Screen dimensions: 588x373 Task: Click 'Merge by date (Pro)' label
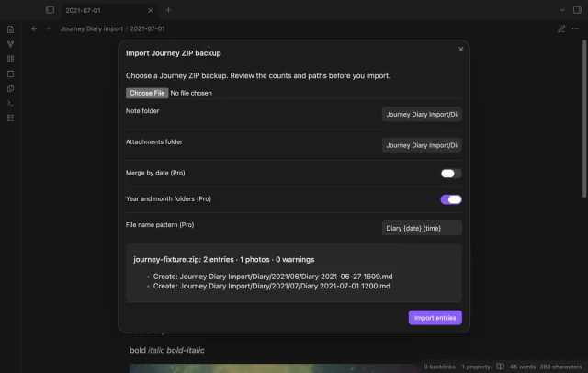155,173
